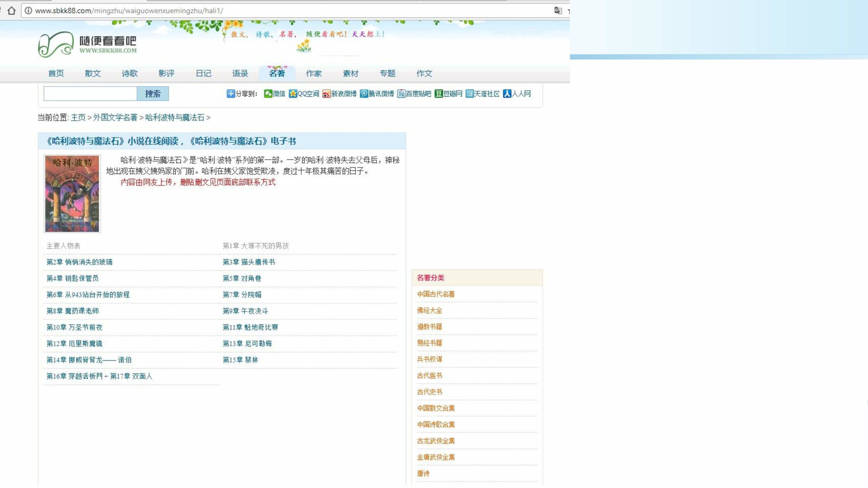Open 第8章 魔药课老师

click(x=73, y=311)
